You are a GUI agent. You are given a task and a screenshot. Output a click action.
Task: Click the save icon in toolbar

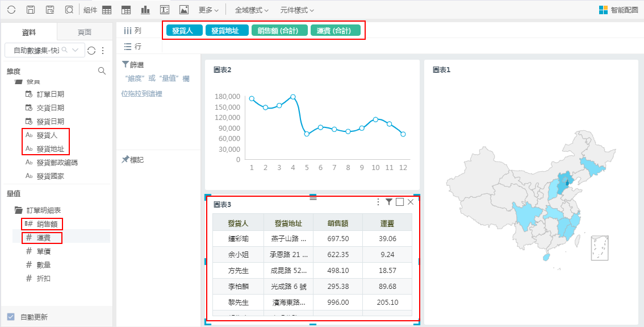(x=31, y=10)
